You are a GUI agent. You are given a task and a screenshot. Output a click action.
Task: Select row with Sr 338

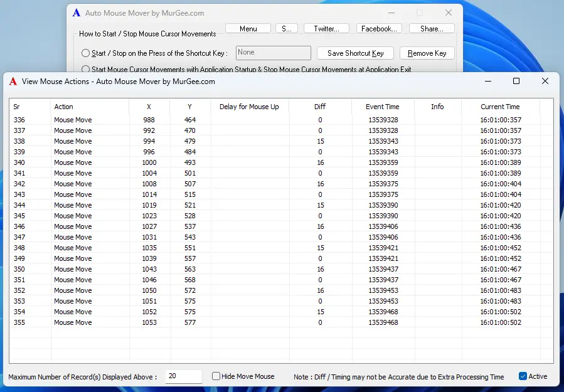click(x=281, y=141)
